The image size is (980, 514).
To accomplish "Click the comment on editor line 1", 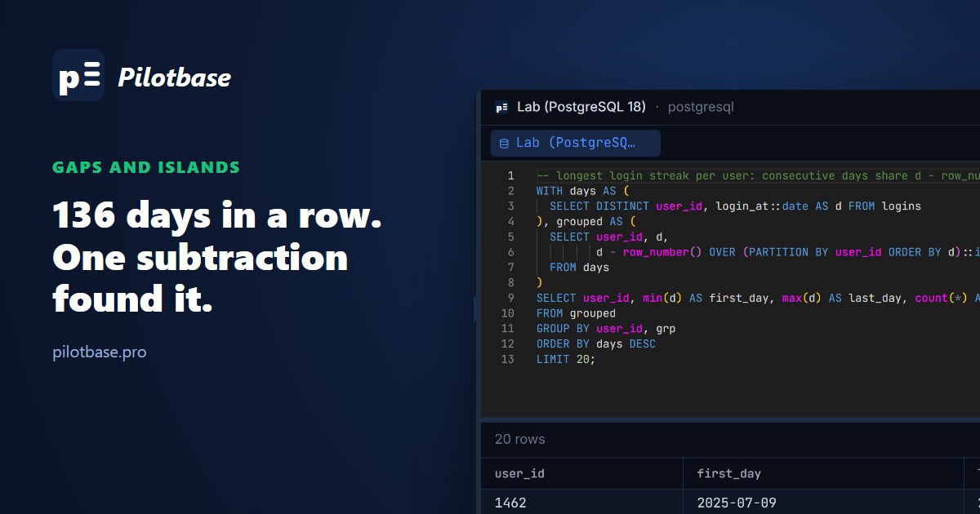I will [758, 175].
